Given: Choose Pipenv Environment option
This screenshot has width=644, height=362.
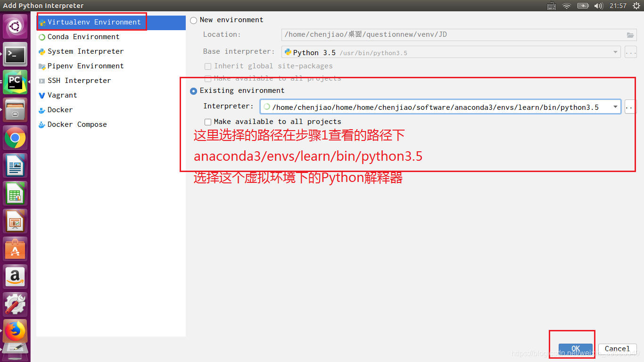Looking at the screenshot, I should (x=111, y=66).
